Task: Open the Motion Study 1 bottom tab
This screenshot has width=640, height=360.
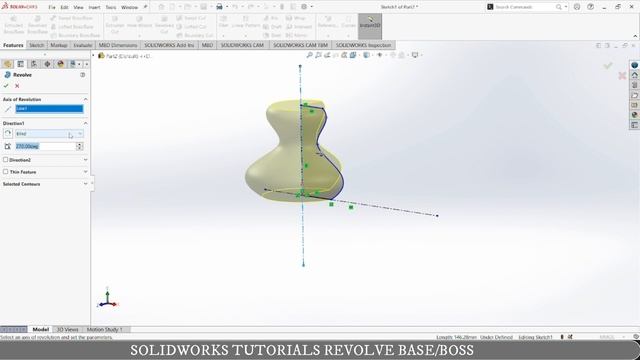Action: pyautogui.click(x=104, y=329)
